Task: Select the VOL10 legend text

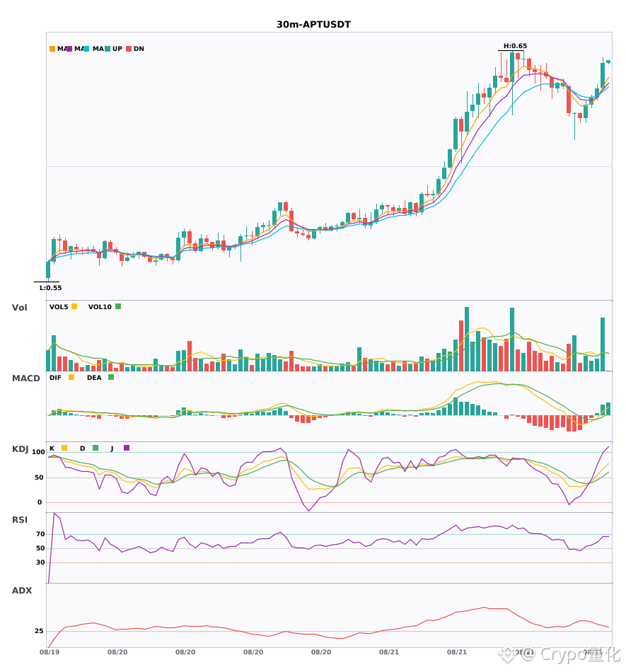Action: [x=100, y=307]
